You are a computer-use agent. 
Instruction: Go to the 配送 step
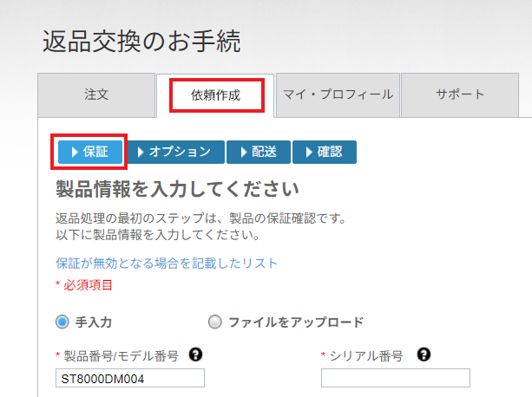[258, 152]
